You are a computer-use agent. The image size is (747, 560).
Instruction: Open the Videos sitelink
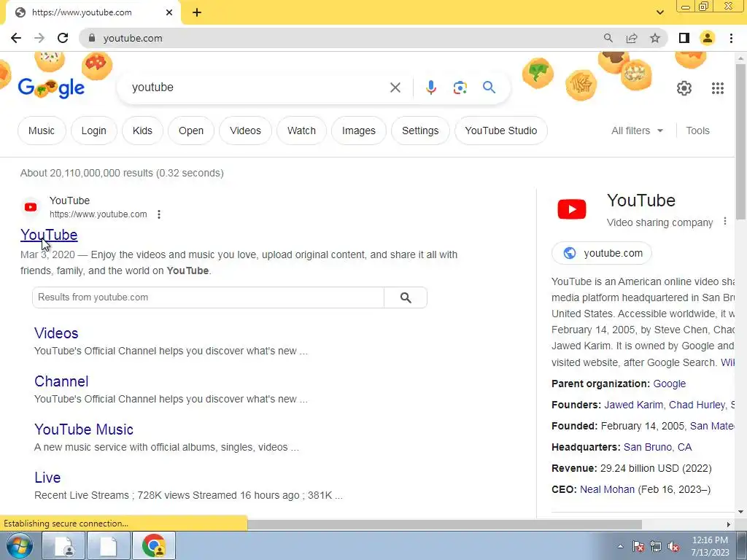pyautogui.click(x=56, y=333)
